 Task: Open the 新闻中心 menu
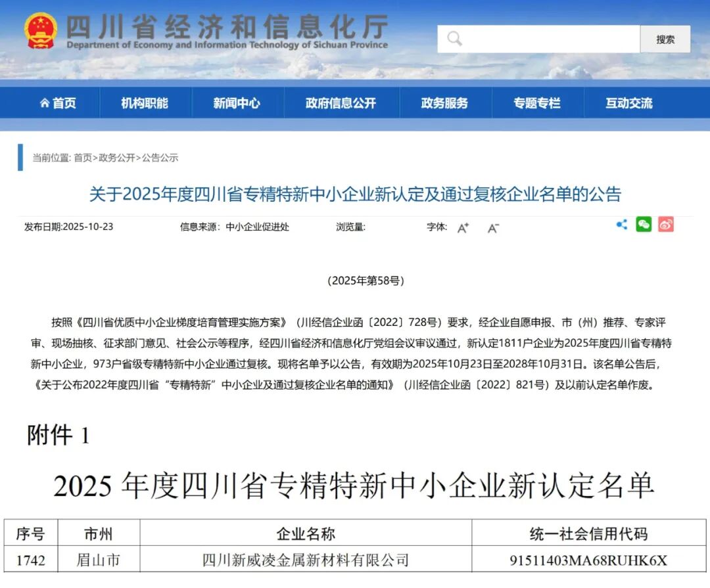tap(237, 102)
